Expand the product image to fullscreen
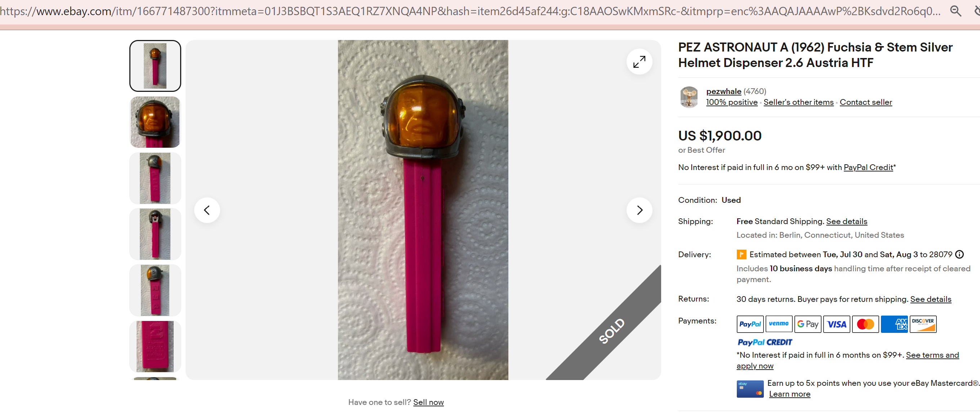Viewport: 980px width, 415px height. click(x=639, y=62)
